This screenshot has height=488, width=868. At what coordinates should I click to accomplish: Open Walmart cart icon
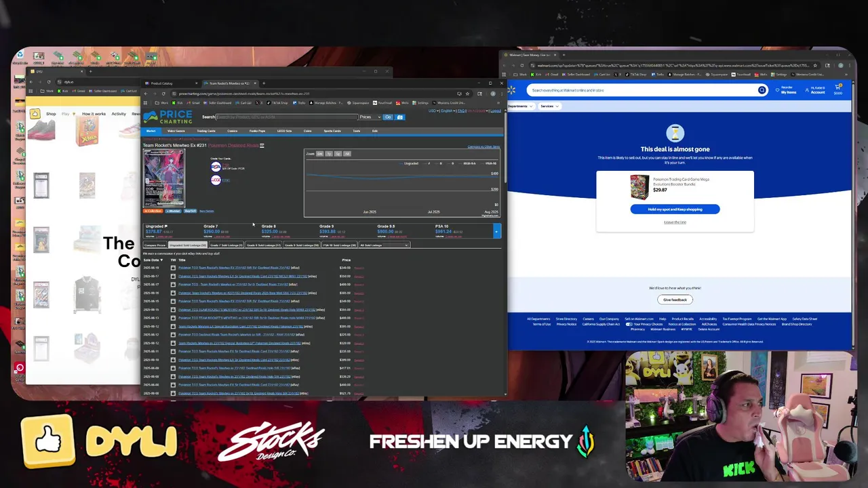click(x=837, y=89)
